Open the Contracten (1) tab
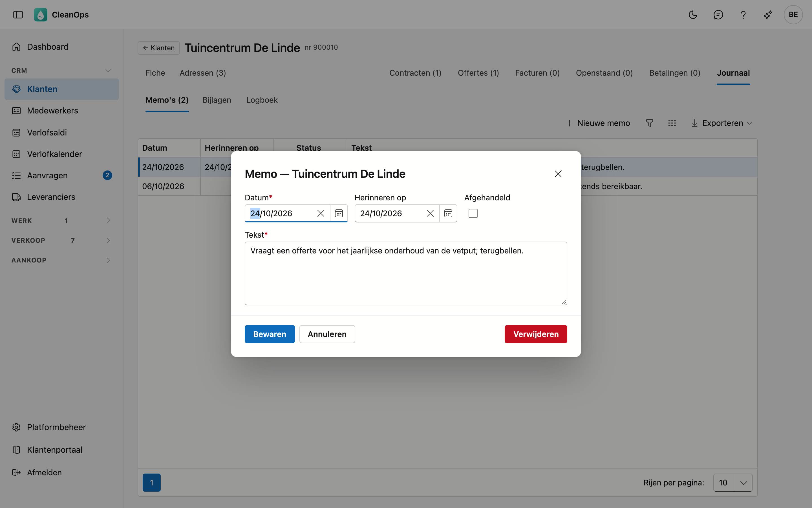812x508 pixels. click(x=415, y=73)
